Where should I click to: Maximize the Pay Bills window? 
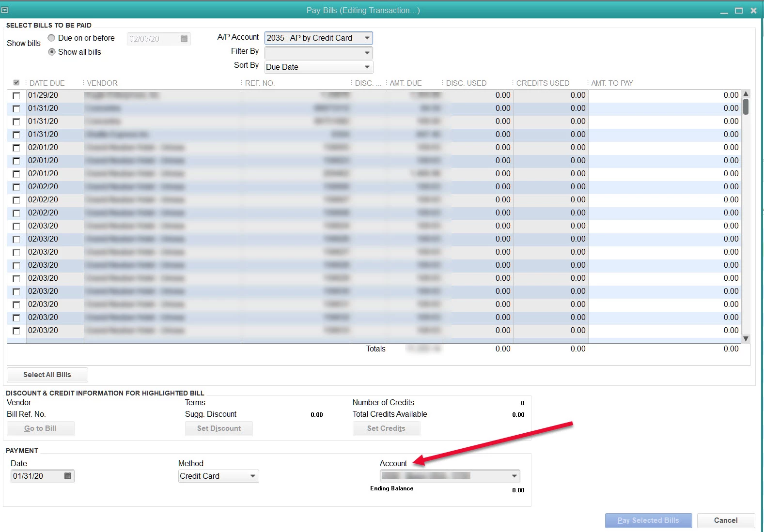[x=739, y=10]
